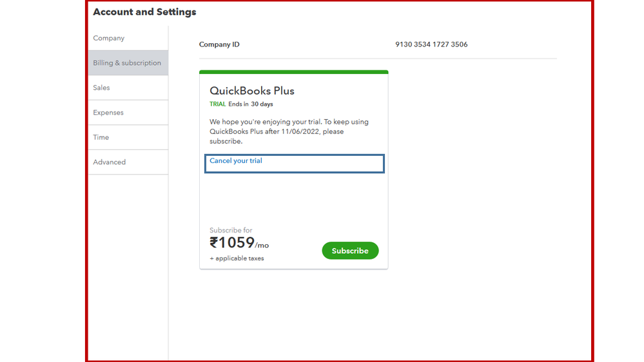Click the Cancel your trial link
Screen dimensions: 644x362
pyautogui.click(x=236, y=160)
